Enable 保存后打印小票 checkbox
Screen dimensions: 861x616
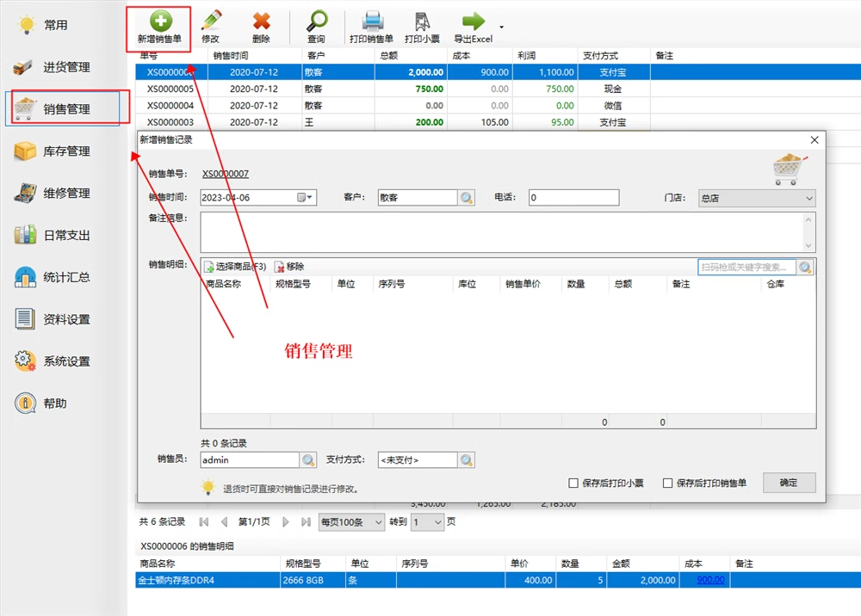(x=573, y=483)
